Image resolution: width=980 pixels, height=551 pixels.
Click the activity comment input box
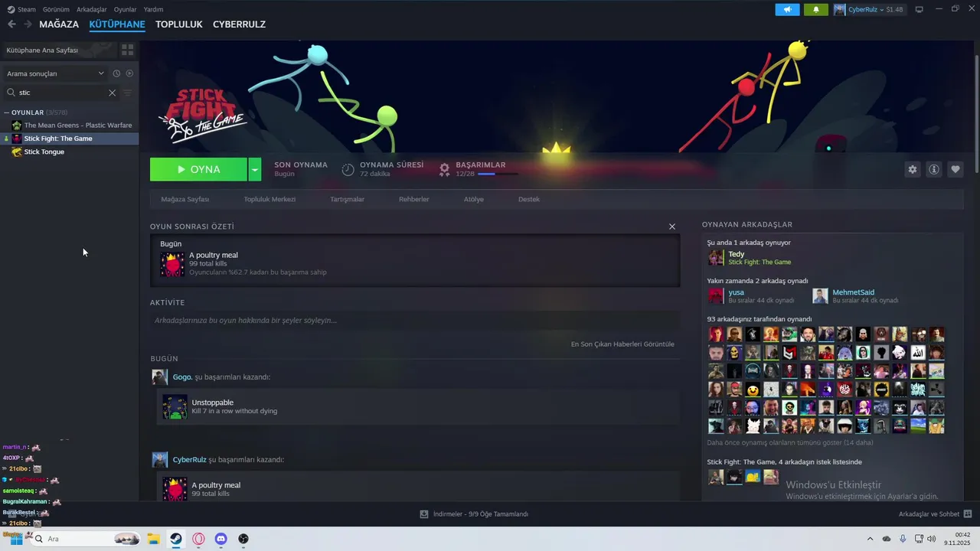(x=415, y=321)
